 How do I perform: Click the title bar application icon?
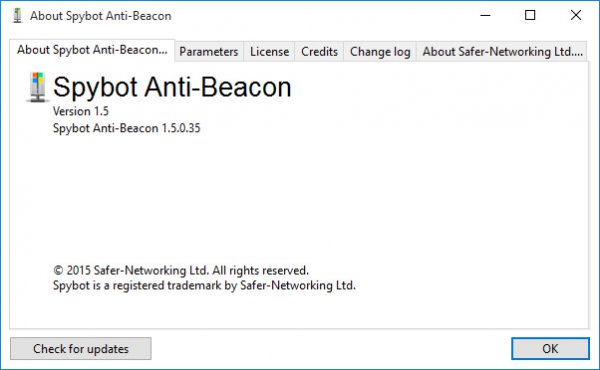click(17, 16)
